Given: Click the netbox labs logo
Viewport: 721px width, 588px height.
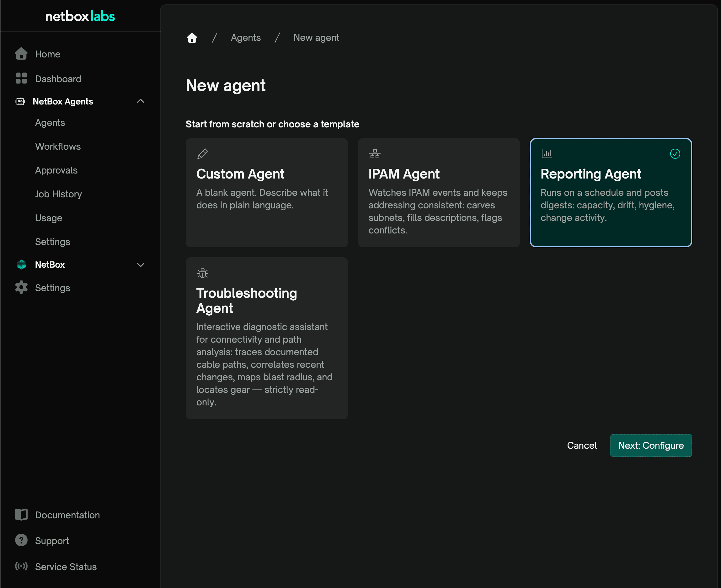Looking at the screenshot, I should (80, 16).
